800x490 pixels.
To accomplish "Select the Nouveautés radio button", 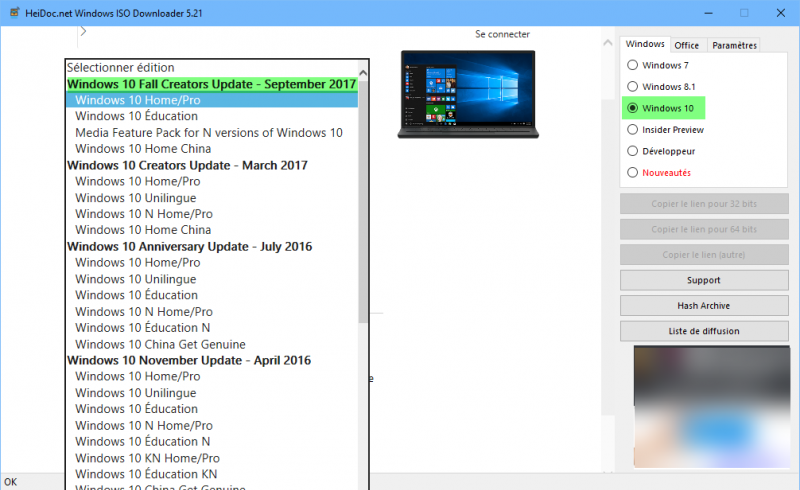I will (633, 172).
